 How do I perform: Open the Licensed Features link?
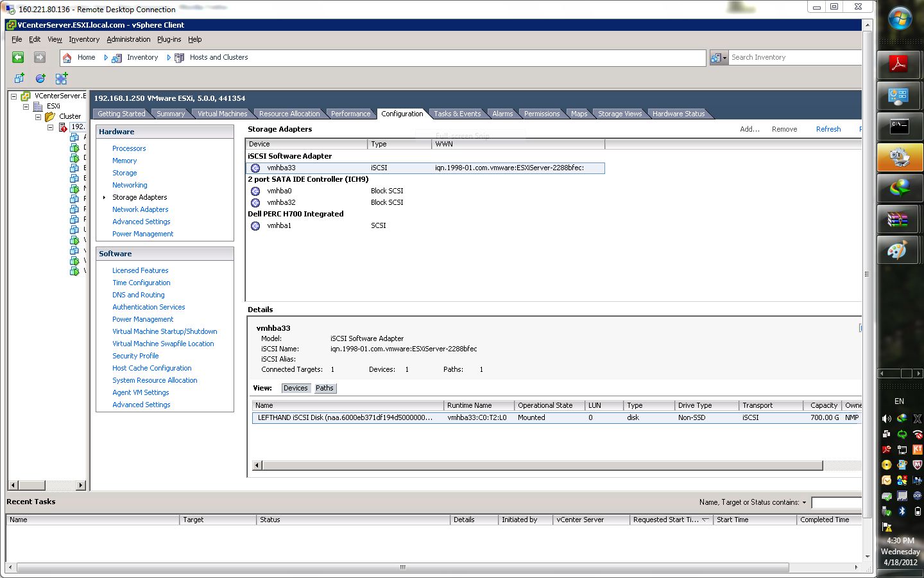pyautogui.click(x=141, y=270)
